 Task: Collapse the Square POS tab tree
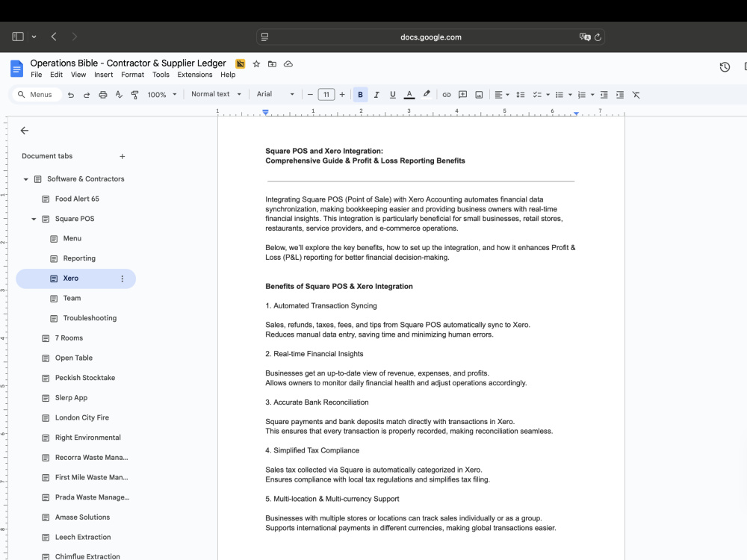click(34, 219)
